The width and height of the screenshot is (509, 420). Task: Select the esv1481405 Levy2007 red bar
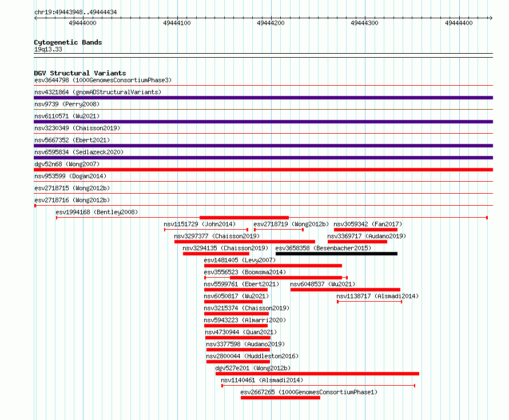click(x=273, y=266)
